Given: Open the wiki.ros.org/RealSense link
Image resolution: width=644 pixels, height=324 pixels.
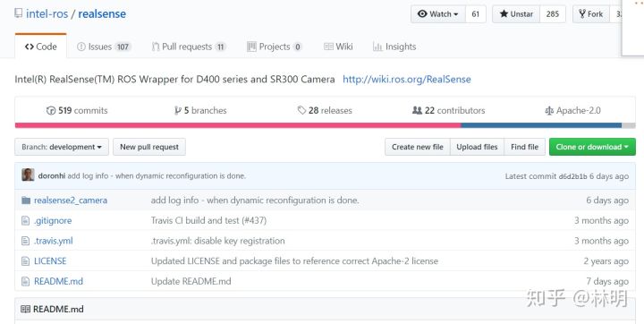Looking at the screenshot, I should (407, 79).
